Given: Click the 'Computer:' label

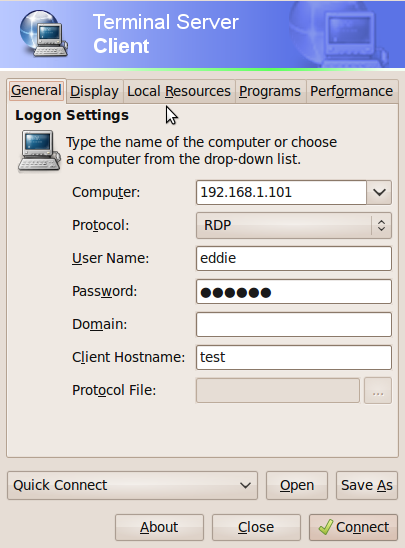Looking at the screenshot, I should [x=106, y=192].
